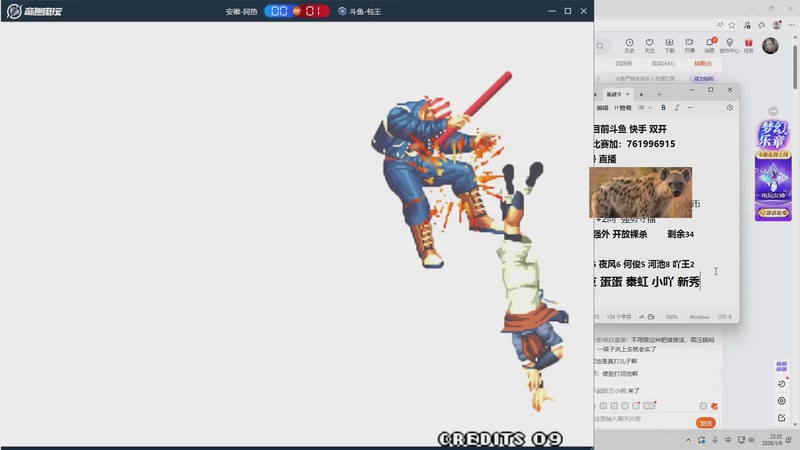Click the minus collapse button above banner

773,111
